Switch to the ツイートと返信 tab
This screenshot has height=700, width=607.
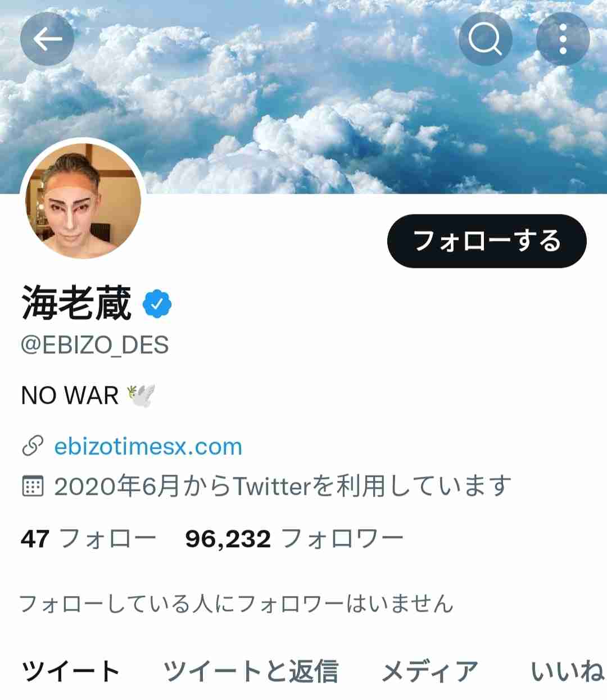251,671
